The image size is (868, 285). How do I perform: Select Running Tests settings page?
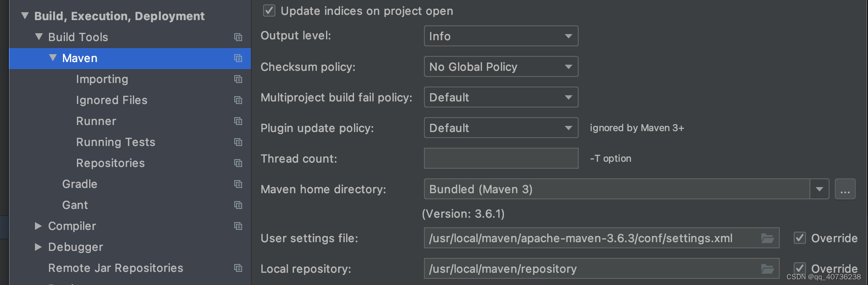[115, 142]
